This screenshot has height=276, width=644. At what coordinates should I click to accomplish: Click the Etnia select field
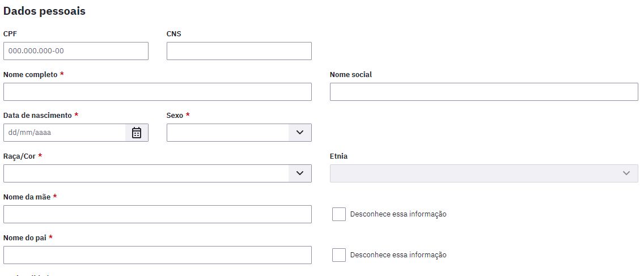484,173
